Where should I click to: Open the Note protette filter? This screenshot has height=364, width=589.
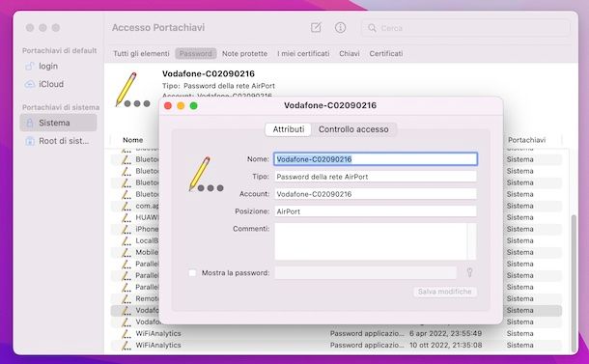click(x=244, y=54)
